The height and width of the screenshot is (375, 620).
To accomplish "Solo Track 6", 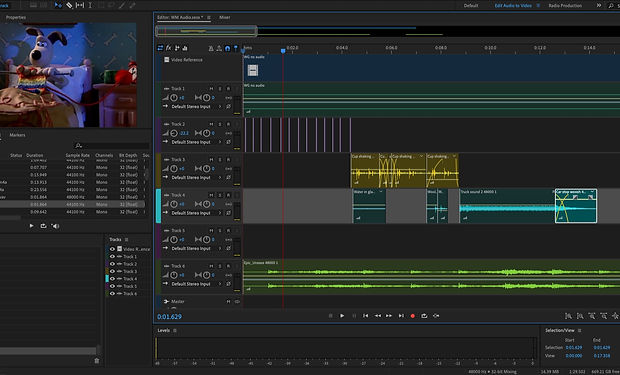I will coord(220,266).
